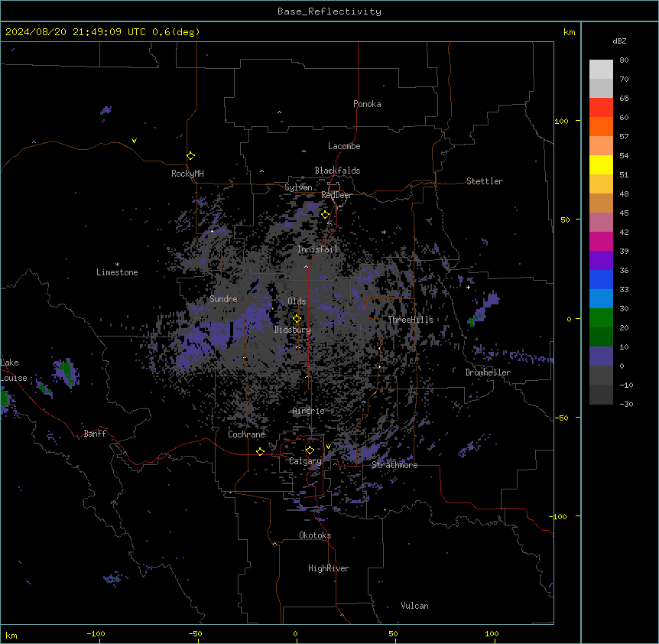This screenshot has width=659, height=644.
Task: Click the Innisfail city label
Action: pos(318,249)
